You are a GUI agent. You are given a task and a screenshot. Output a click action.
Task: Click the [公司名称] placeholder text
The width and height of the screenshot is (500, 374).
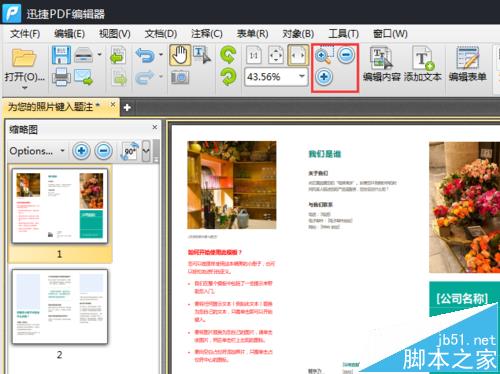462,298
